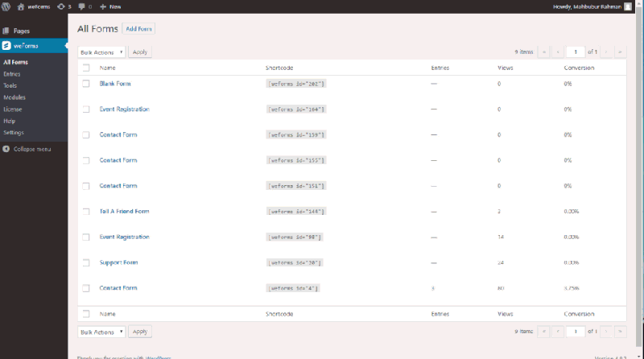This screenshot has width=644, height=359.
Task: Go to first page using bottom pagination
Action: [x=544, y=331]
